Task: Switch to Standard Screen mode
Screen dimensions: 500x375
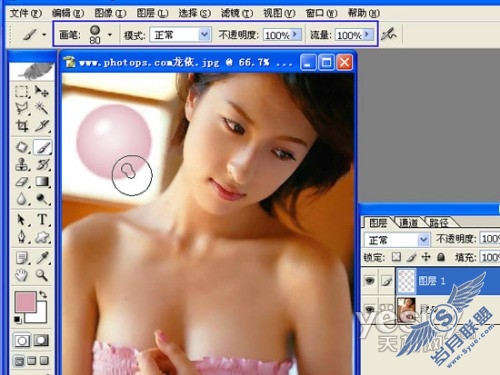Action: [x=20, y=361]
